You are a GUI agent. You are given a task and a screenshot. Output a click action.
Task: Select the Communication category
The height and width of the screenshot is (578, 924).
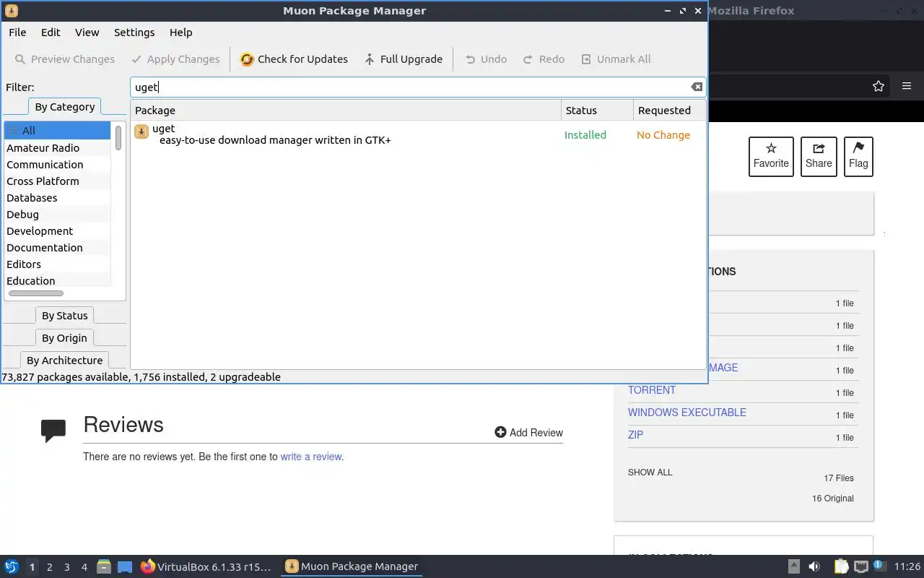click(x=58, y=165)
